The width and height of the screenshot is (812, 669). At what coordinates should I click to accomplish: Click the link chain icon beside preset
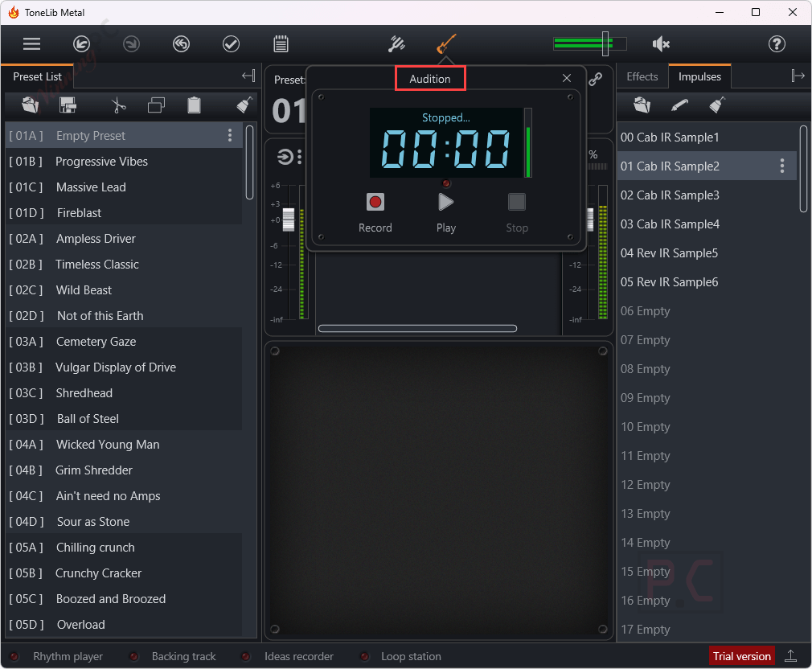tap(596, 80)
